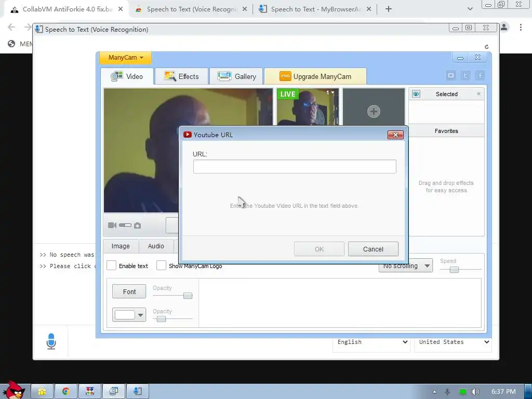Image resolution: width=532 pixels, height=399 pixels.
Task: Switch to CollabVM AntiForkie browser tab
Action: (67, 9)
